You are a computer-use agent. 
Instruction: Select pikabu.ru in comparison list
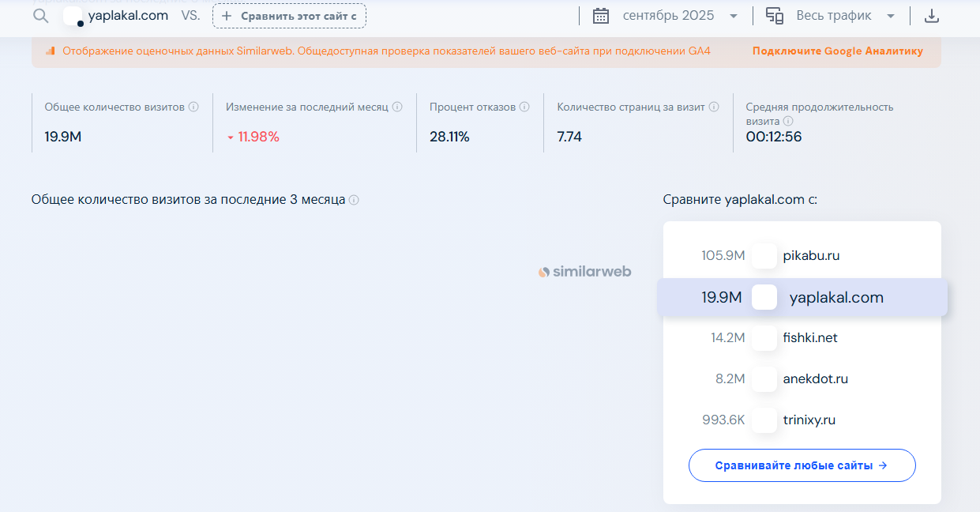click(x=811, y=256)
